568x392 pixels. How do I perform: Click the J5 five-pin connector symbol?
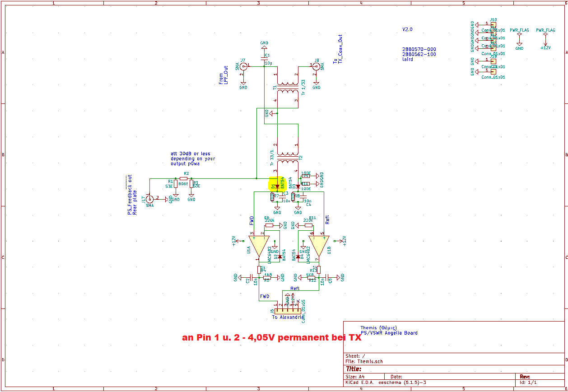point(288,311)
